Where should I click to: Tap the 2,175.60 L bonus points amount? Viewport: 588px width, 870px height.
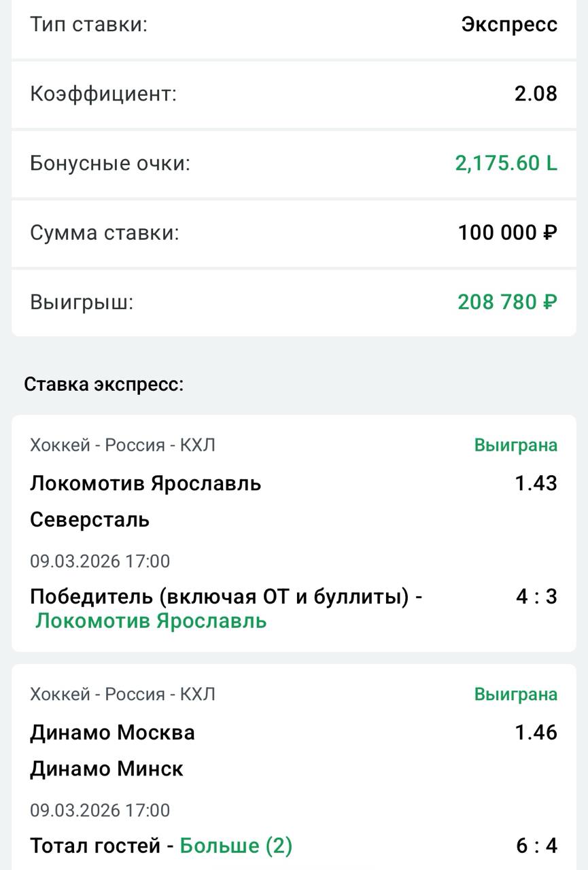pyautogui.click(x=506, y=163)
